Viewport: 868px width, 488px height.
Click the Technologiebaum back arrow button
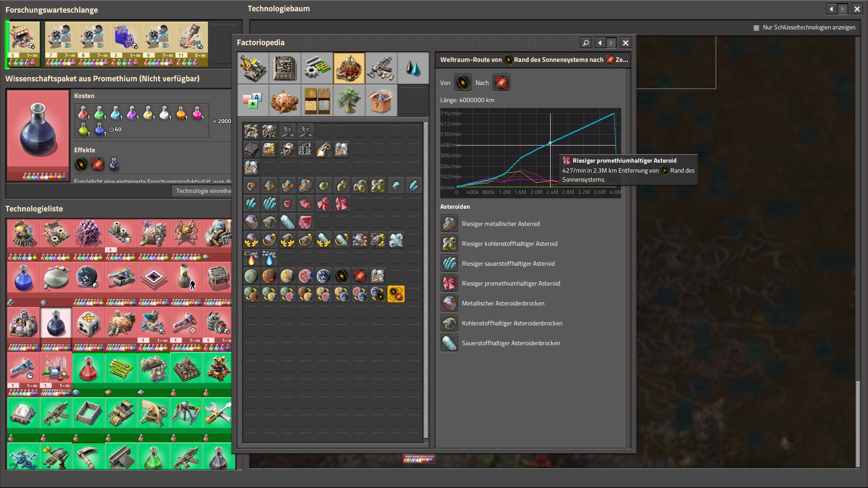click(x=831, y=9)
